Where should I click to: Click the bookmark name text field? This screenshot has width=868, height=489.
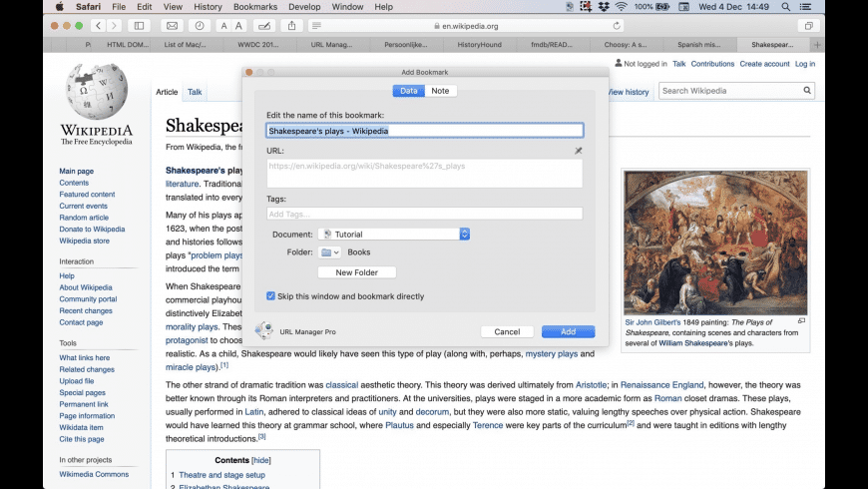(425, 131)
